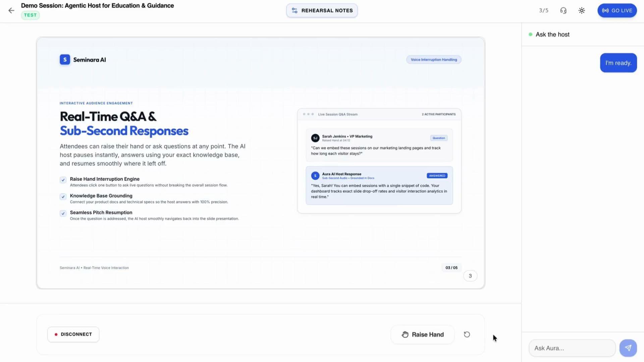Image resolution: width=644 pixels, height=362 pixels.
Task: Open the Rehearsal Notes panel
Action: [x=322, y=10]
